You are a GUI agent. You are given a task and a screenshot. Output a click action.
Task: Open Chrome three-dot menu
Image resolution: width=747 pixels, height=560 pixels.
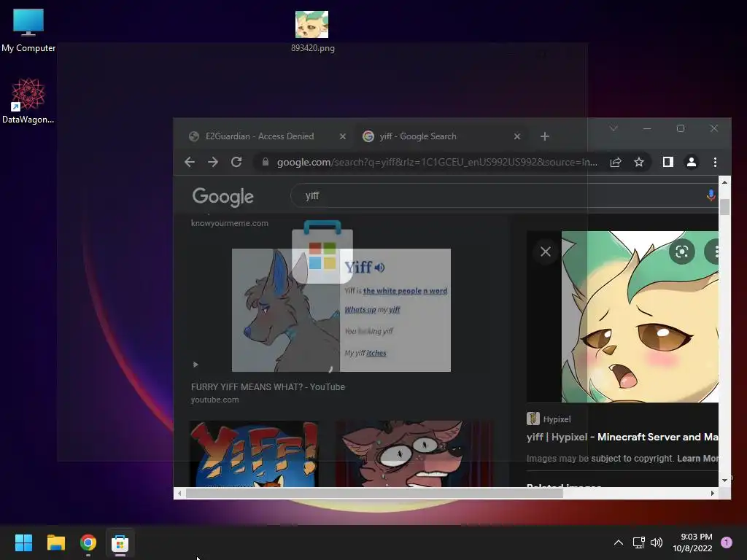coord(715,163)
